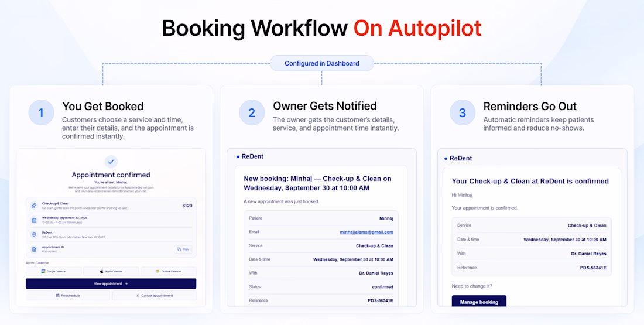The height and width of the screenshot is (325, 644).
Task: Click the location pin icon beside the street address
Action: [34, 235]
